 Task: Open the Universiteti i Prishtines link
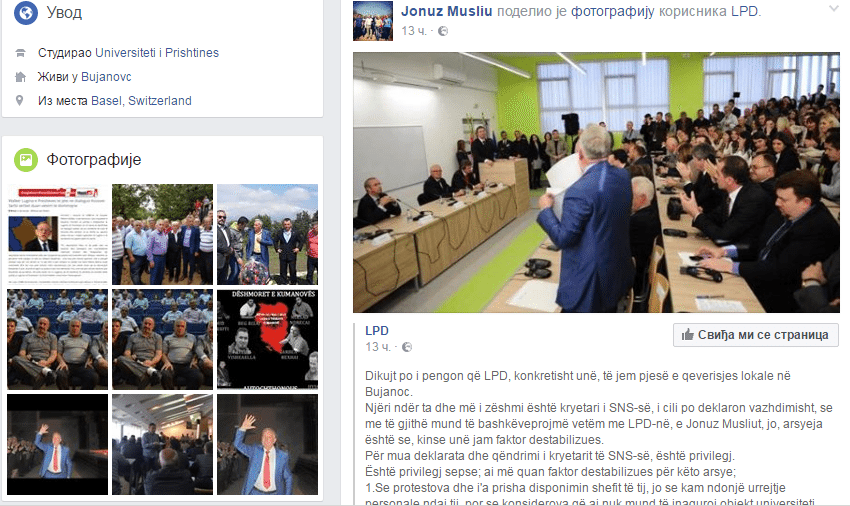click(x=157, y=53)
